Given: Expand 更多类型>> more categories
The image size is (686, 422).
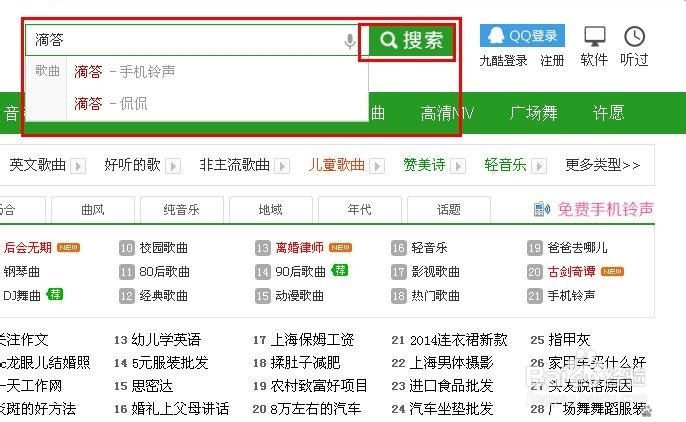Looking at the screenshot, I should coord(603,165).
